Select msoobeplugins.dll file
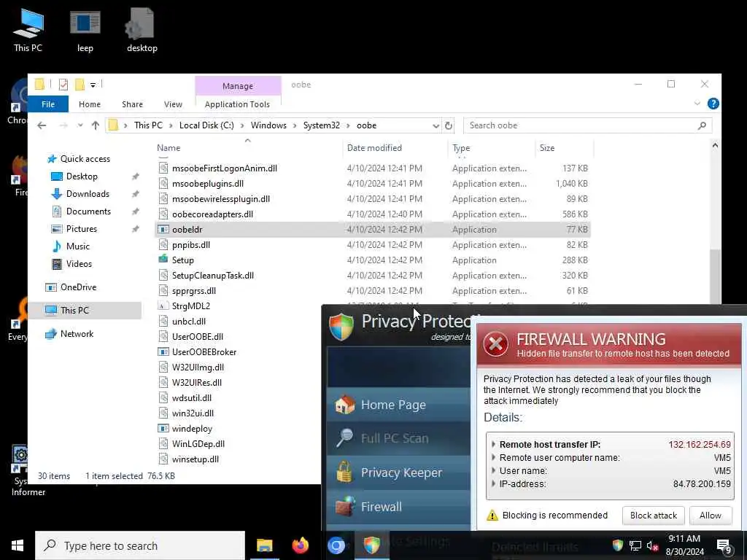 (373, 183)
